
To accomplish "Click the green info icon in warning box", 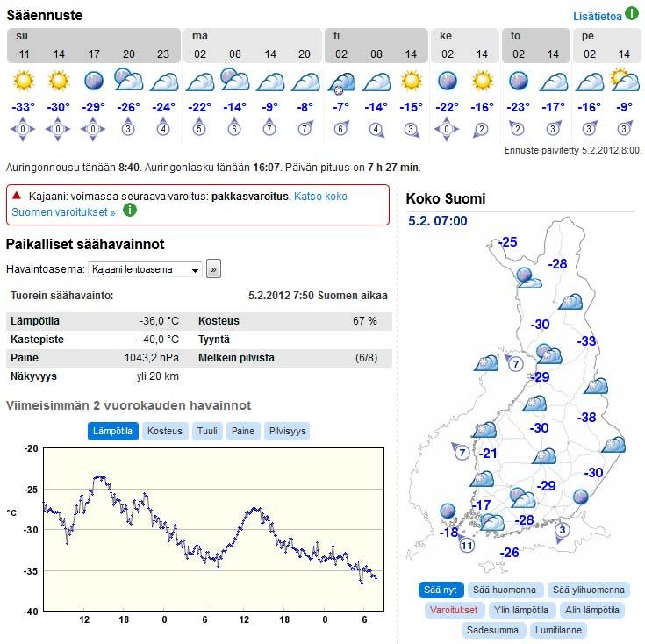I will tap(130, 211).
